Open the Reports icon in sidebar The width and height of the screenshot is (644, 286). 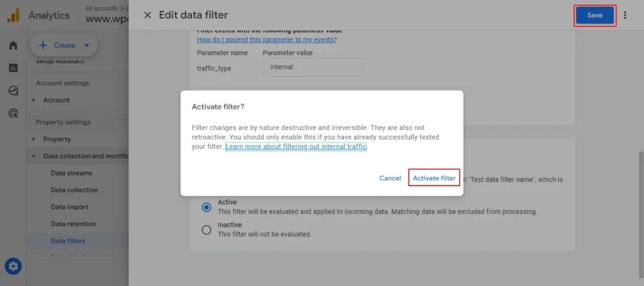pos(13,68)
